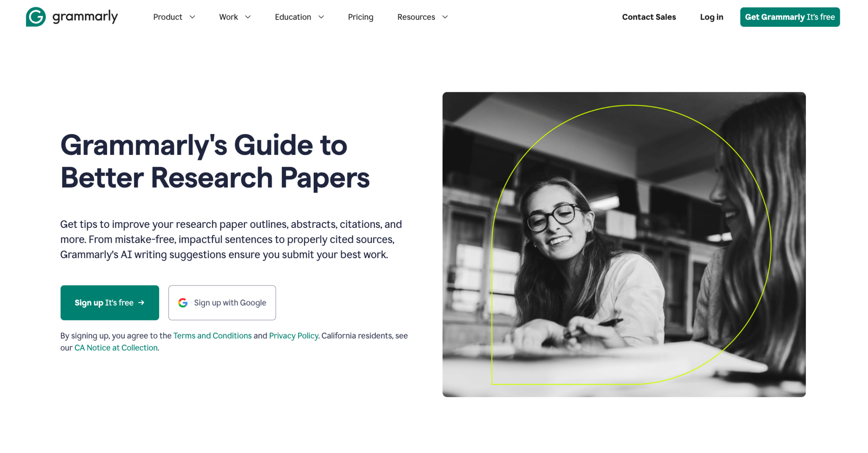Click the Google icon in the signup button

(183, 302)
